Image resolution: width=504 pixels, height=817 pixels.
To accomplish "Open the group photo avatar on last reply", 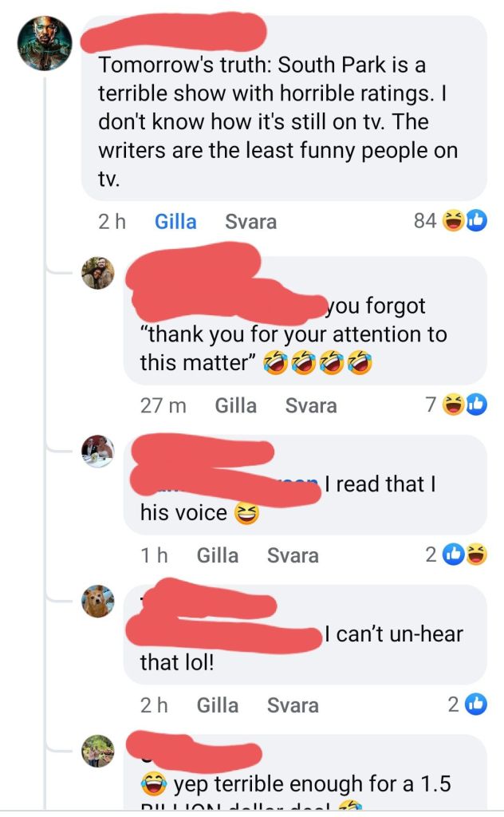I will pyautogui.click(x=98, y=751).
